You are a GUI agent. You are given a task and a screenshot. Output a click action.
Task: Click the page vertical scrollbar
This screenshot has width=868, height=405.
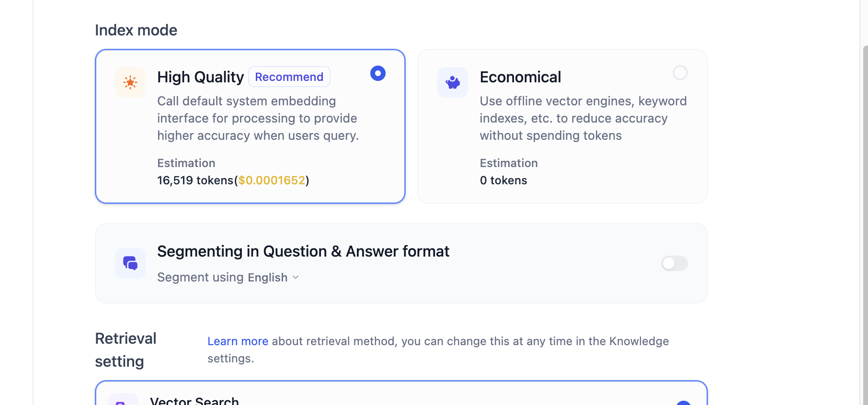[865, 225]
